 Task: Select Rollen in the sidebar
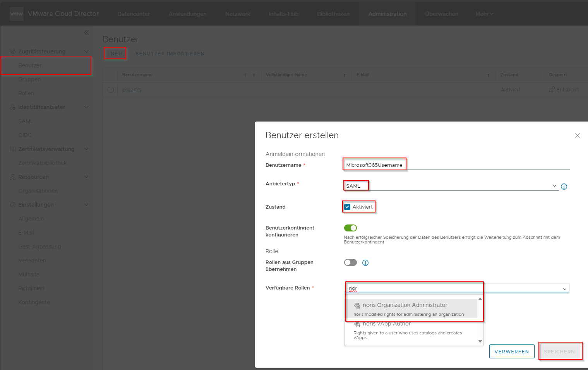click(26, 93)
